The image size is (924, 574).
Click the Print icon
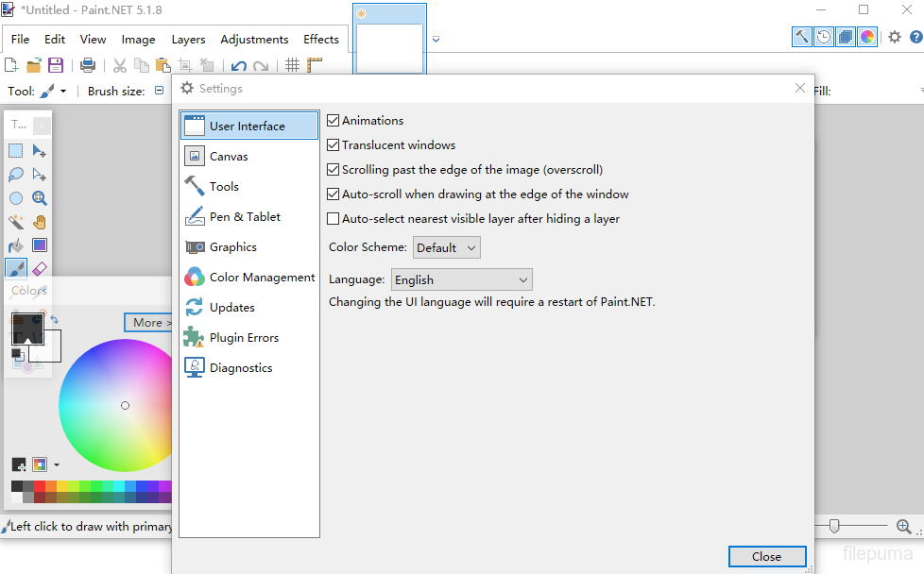click(88, 65)
